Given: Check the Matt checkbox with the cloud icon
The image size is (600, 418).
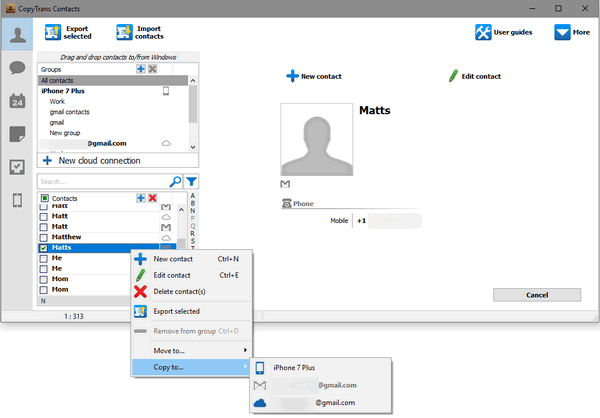Looking at the screenshot, I should [44, 216].
